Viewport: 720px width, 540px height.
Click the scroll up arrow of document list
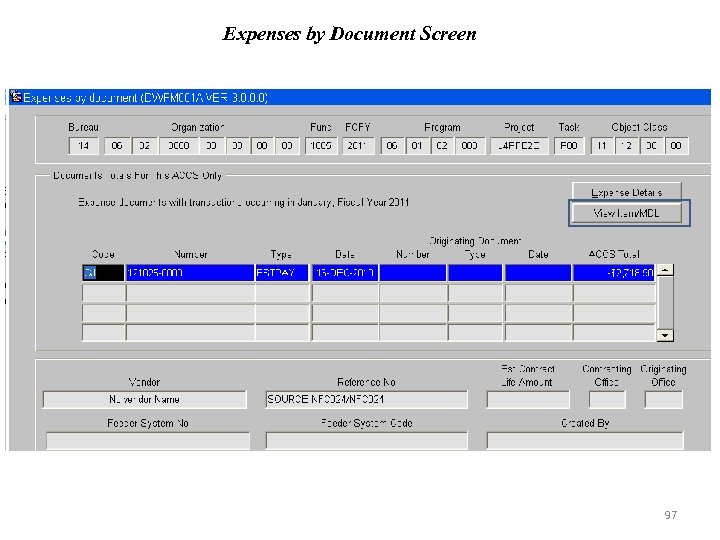[665, 270]
